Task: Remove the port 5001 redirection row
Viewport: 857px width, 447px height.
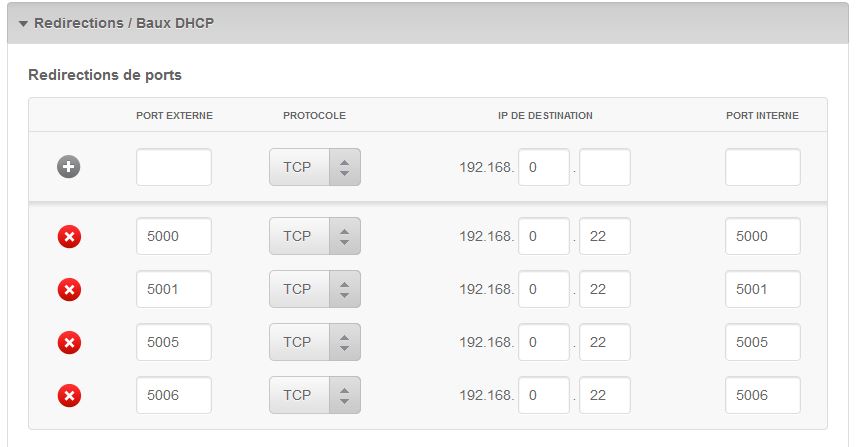Action: tap(69, 290)
